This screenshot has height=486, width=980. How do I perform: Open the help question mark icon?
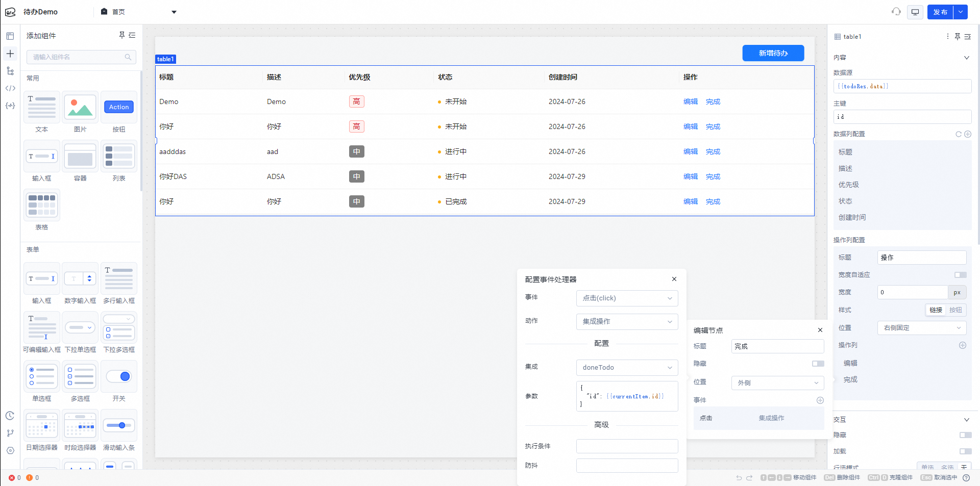coord(966,478)
